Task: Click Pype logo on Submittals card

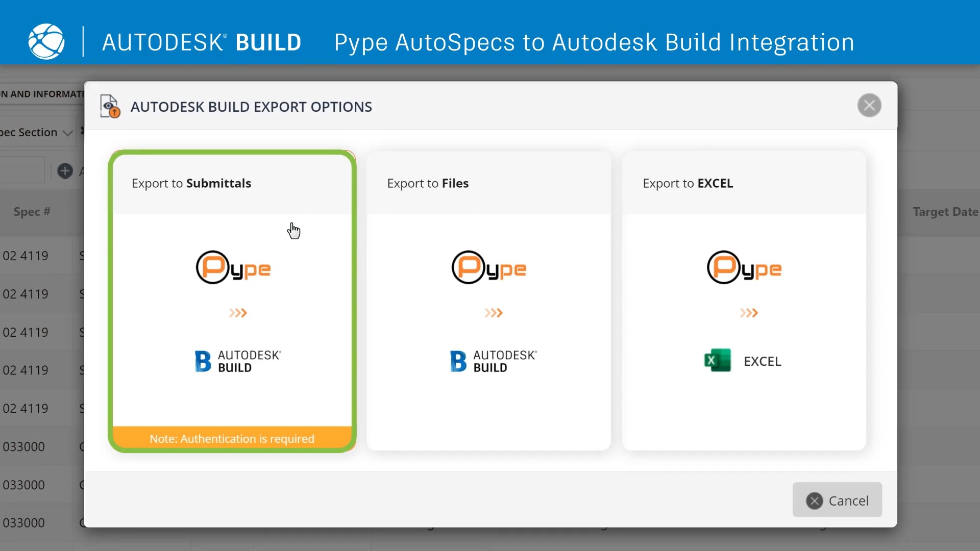Action: click(x=233, y=267)
